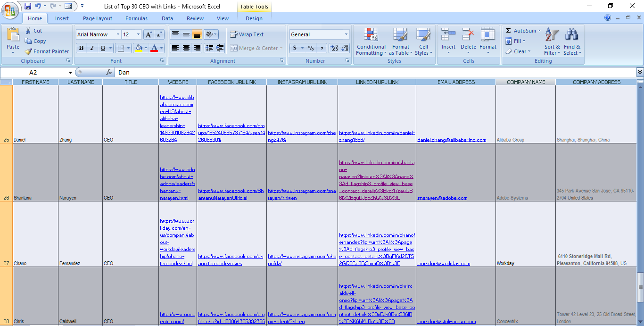This screenshot has width=644, height=326.
Task: Open snarayen@adobe.com email link
Action: 442,198
